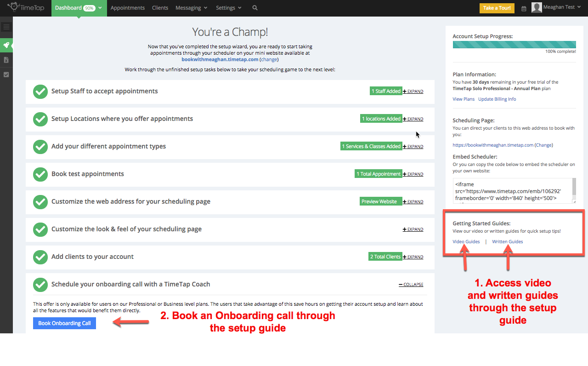The height and width of the screenshot is (366, 588).
Task: Click the Preview Website button
Action: [381, 202]
